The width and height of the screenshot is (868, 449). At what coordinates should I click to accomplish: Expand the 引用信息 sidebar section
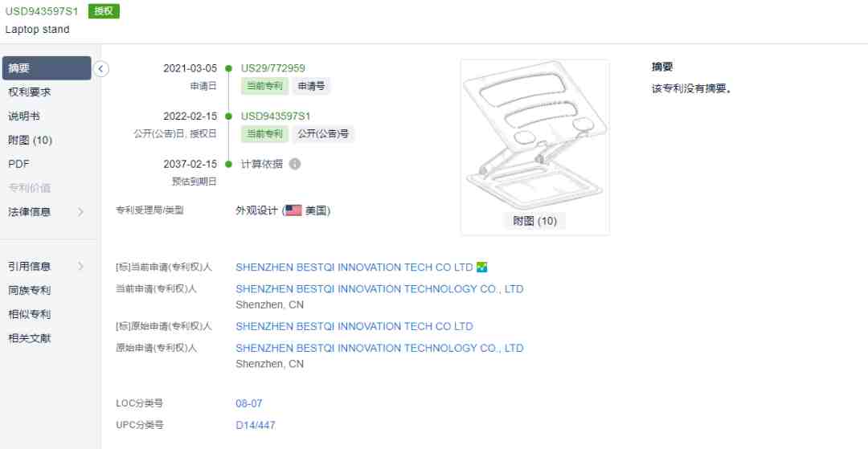click(45, 267)
